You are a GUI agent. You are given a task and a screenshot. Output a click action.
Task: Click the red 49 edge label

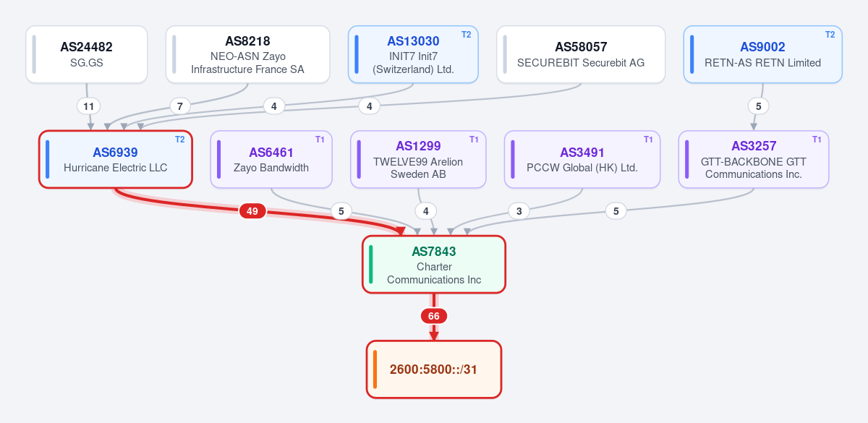point(252,211)
